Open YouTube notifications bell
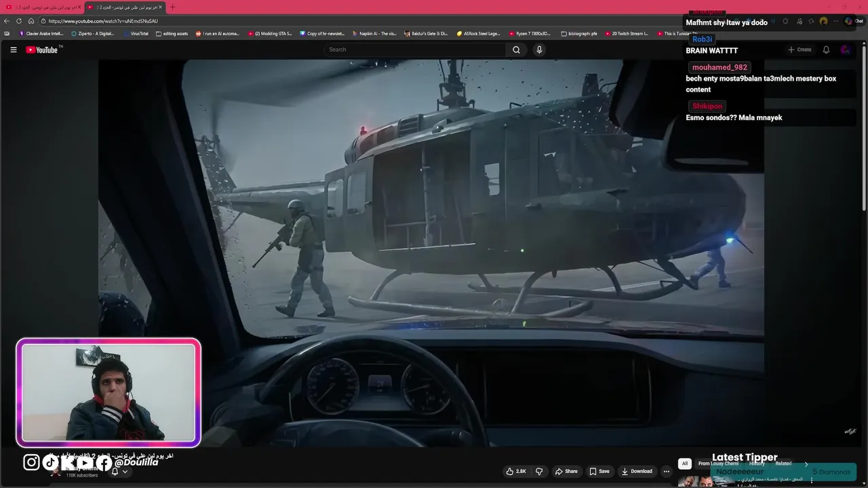868x488 pixels. (826, 49)
